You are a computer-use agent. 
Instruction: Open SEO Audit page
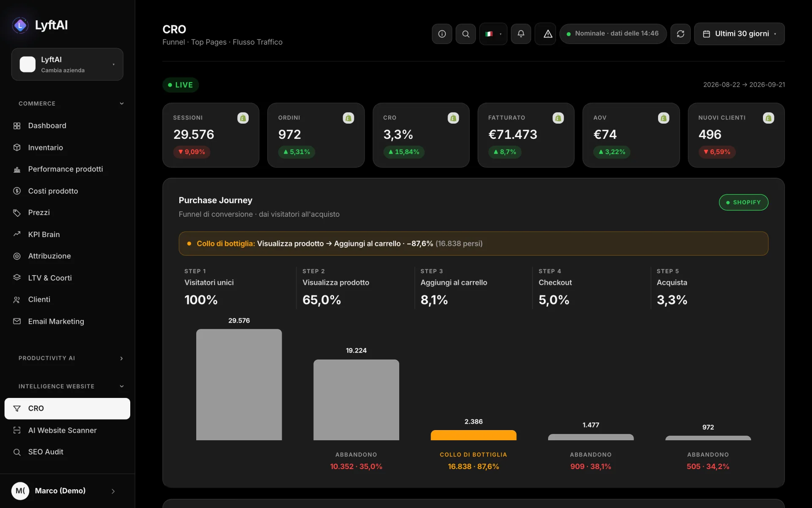(67, 452)
